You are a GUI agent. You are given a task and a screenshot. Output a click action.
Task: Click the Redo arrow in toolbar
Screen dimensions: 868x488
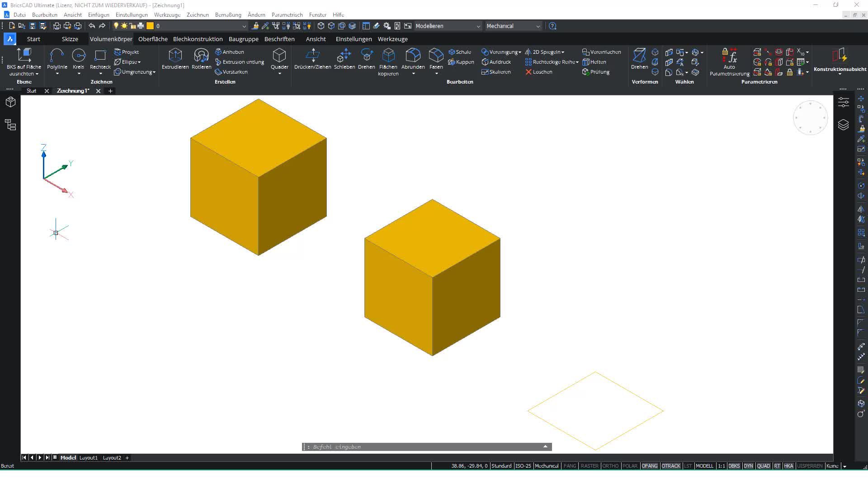(102, 26)
